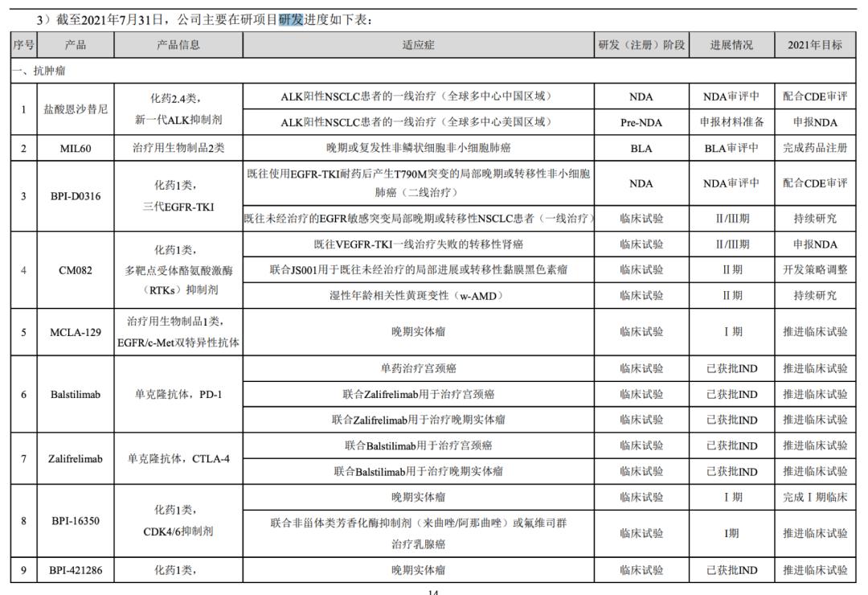Click the Zalifrelimab product cell
Screen dimensions: 868x595
point(70,458)
